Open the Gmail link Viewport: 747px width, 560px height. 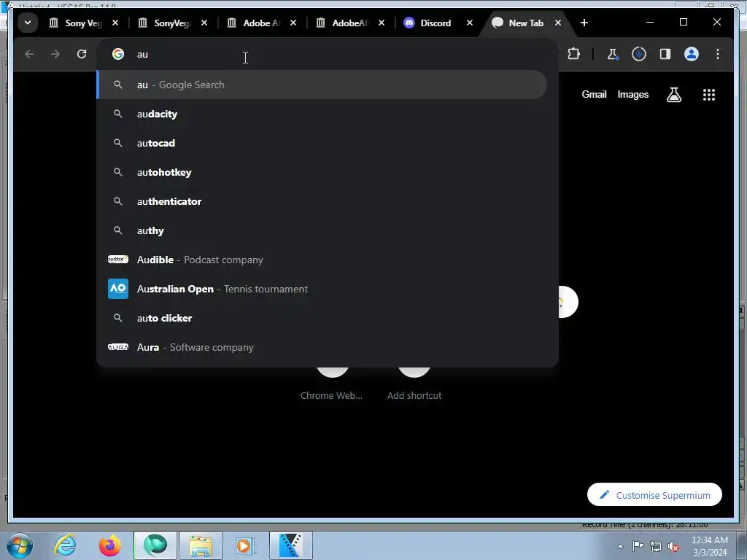[x=594, y=94]
